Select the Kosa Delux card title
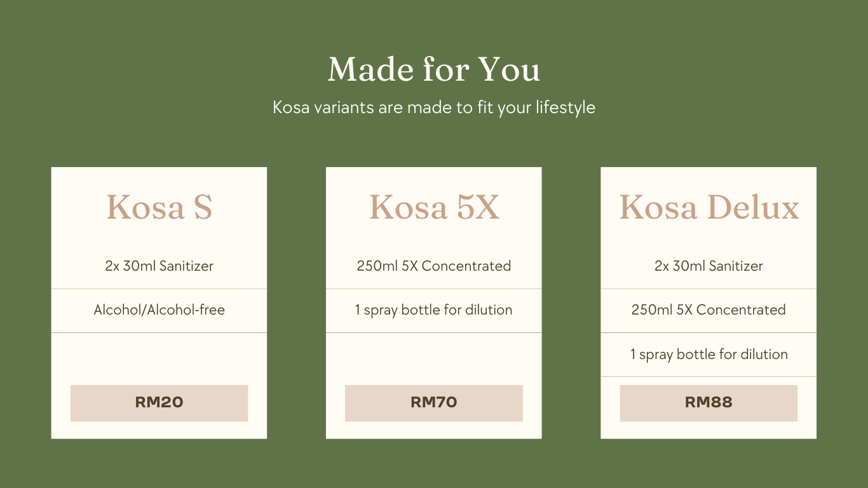This screenshot has height=488, width=868. point(709,207)
